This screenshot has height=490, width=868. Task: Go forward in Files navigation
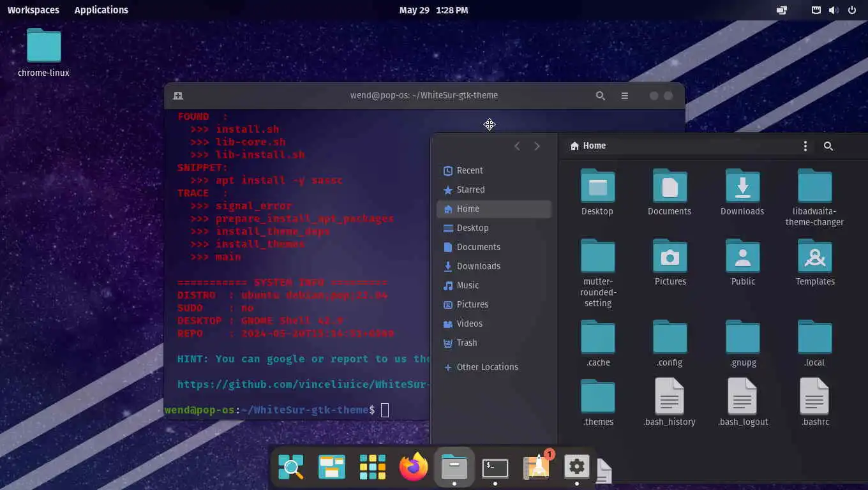click(x=537, y=146)
